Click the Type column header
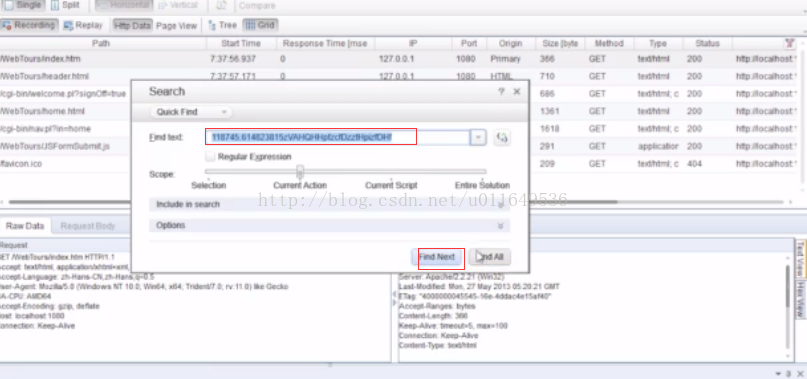 [x=657, y=43]
